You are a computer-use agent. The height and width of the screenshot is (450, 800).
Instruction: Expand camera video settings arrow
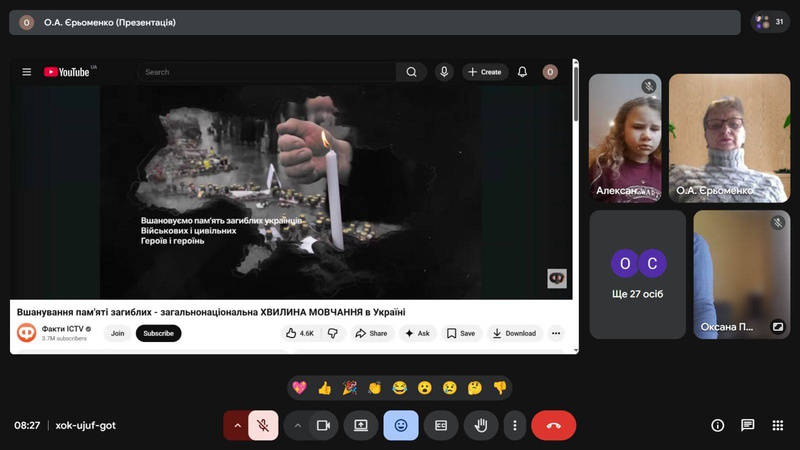pyautogui.click(x=297, y=425)
